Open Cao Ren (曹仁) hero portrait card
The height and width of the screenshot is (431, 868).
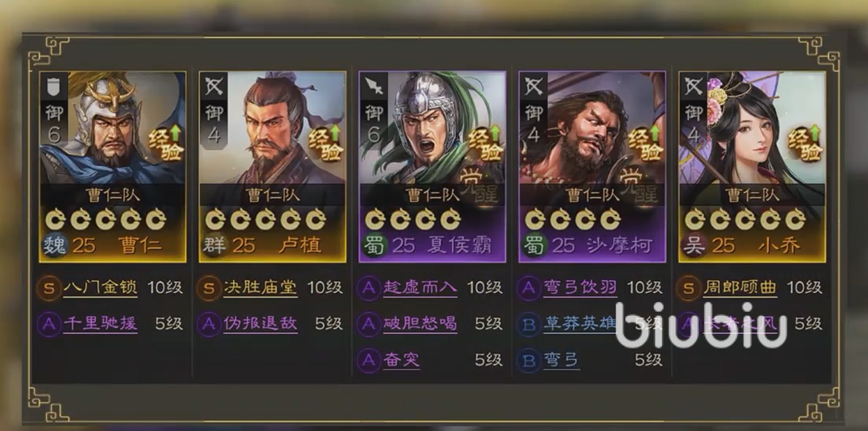(x=113, y=167)
